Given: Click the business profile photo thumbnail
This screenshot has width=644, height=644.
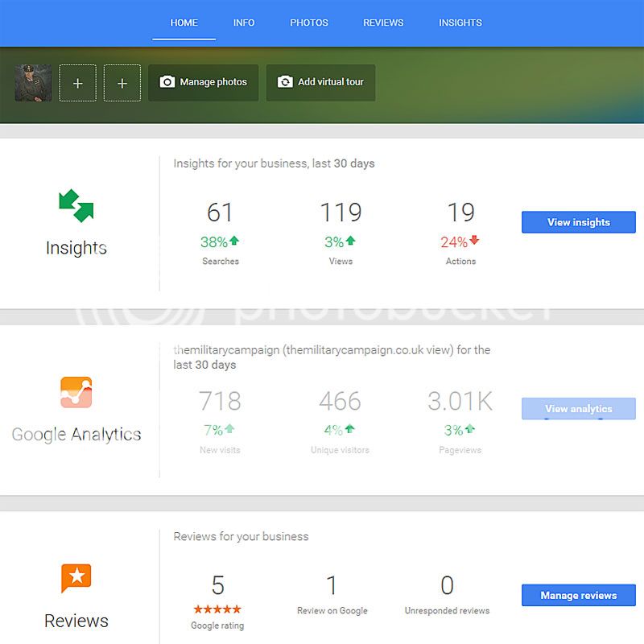Looking at the screenshot, I should 33,83.
